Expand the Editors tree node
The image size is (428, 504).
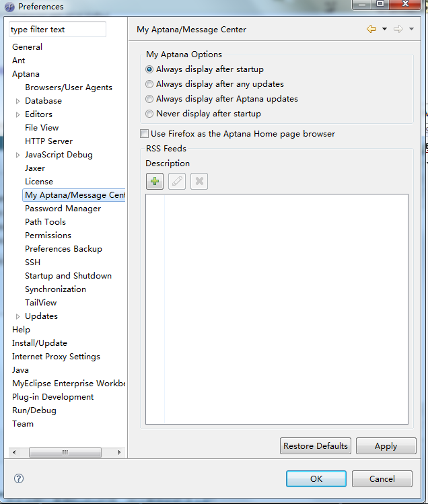coord(17,115)
